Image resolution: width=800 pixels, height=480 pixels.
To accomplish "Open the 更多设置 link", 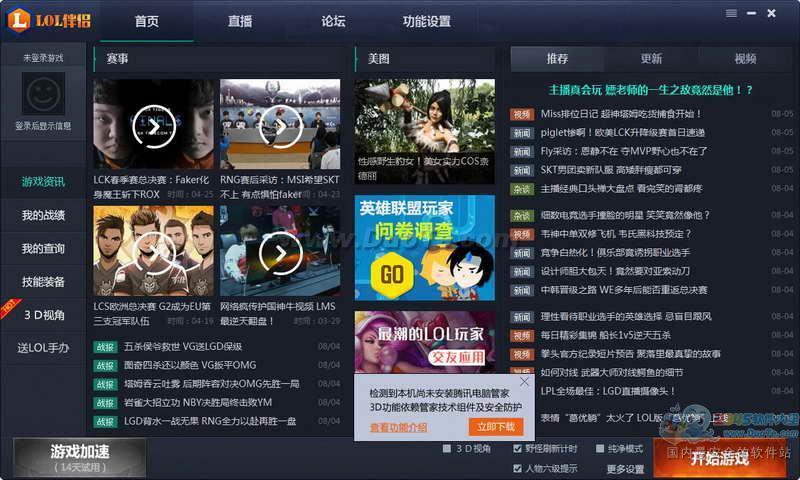I will [x=626, y=469].
